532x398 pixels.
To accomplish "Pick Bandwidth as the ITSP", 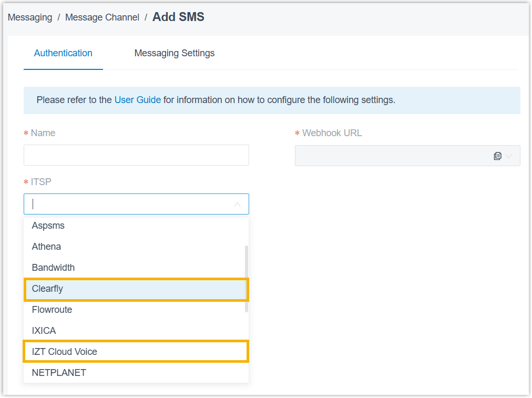I will tap(136, 268).
